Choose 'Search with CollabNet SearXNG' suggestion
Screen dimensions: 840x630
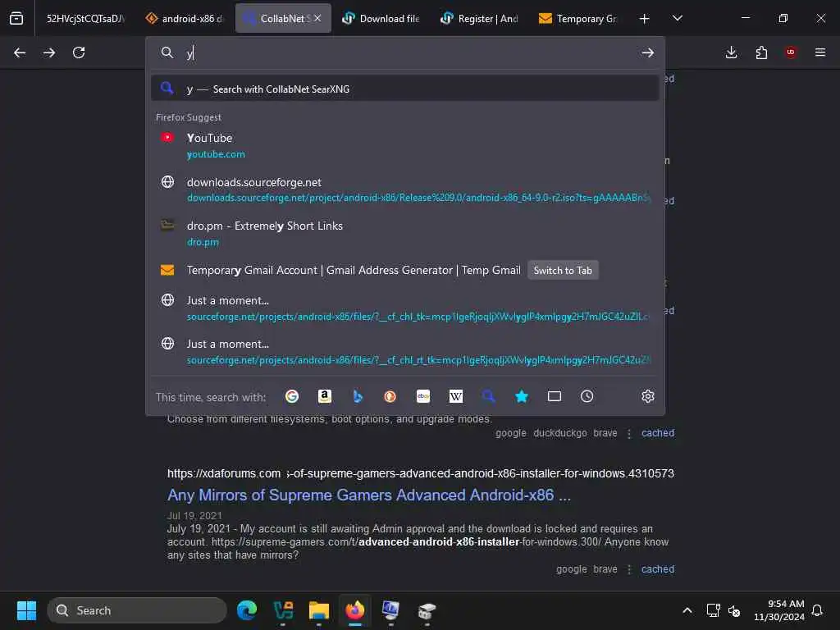tap(404, 89)
